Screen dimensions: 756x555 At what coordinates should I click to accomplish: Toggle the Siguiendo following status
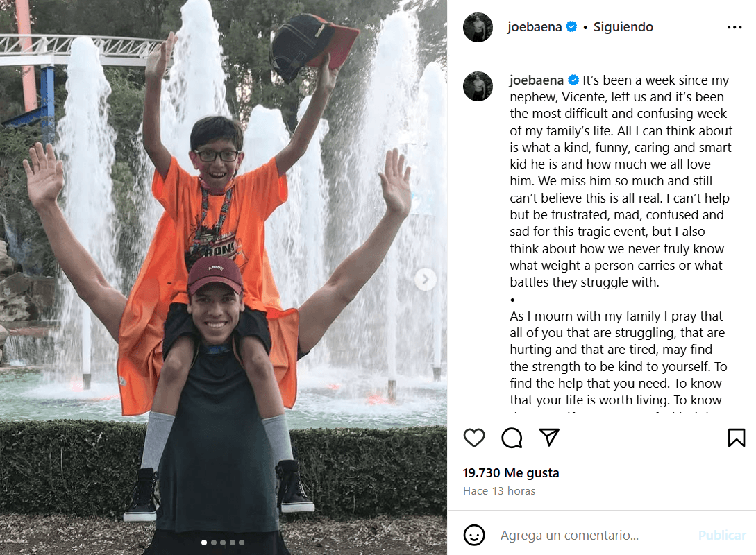click(x=623, y=27)
